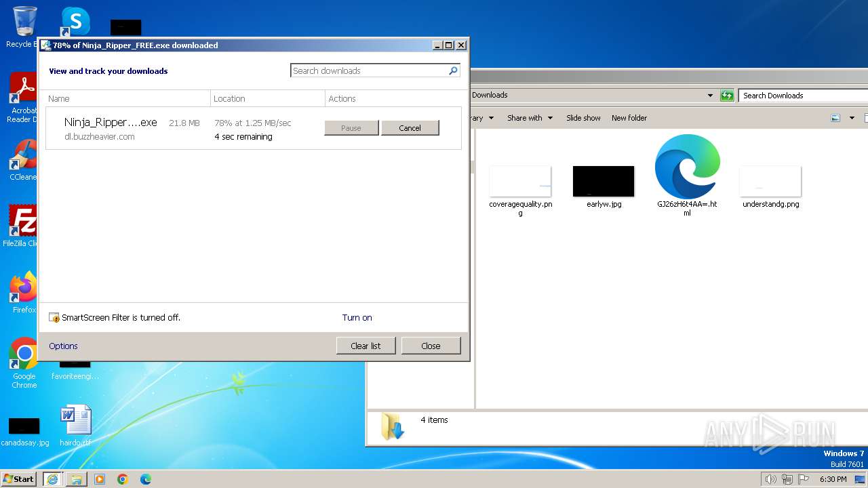Open hairdo.rtf Word document icon
This screenshot has height=488, width=868.
pos(75,426)
